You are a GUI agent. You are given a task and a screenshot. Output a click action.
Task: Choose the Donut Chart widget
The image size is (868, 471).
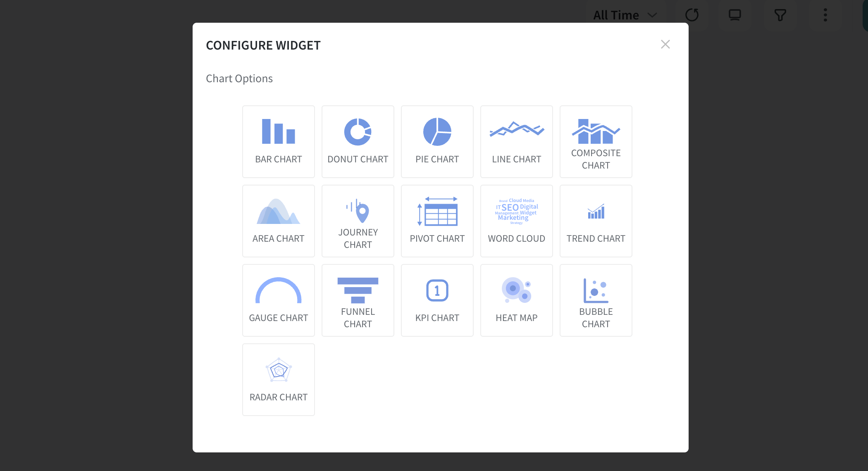[358, 142]
